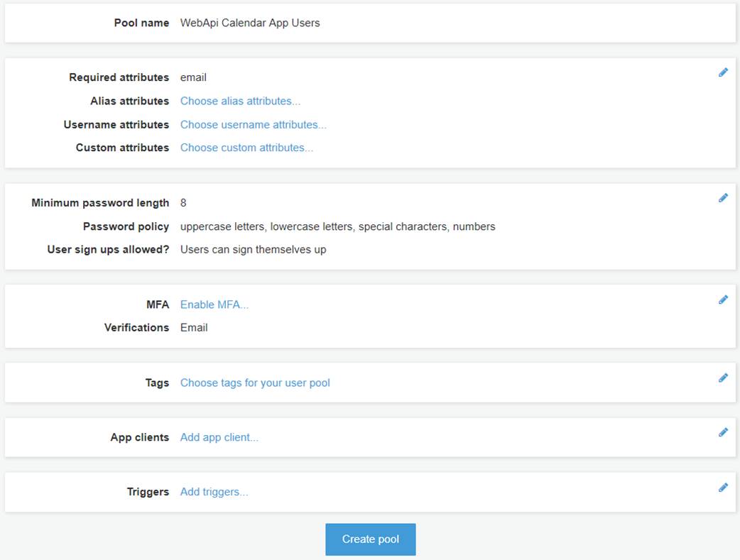Click the Alias attributes label

(130, 101)
